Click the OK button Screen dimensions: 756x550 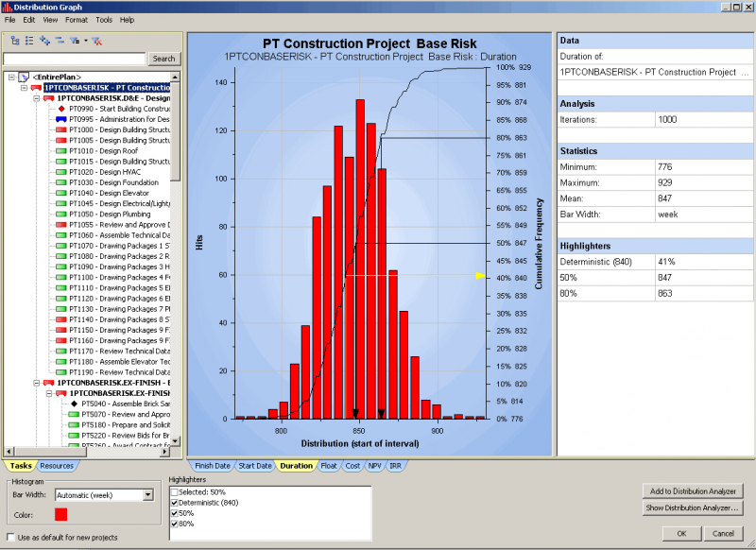click(681, 534)
